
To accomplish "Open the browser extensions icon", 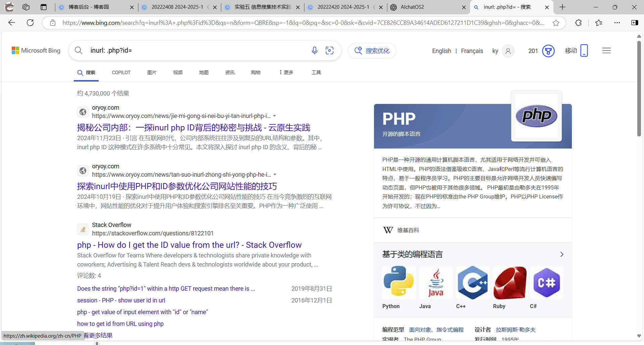I will 578,23.
